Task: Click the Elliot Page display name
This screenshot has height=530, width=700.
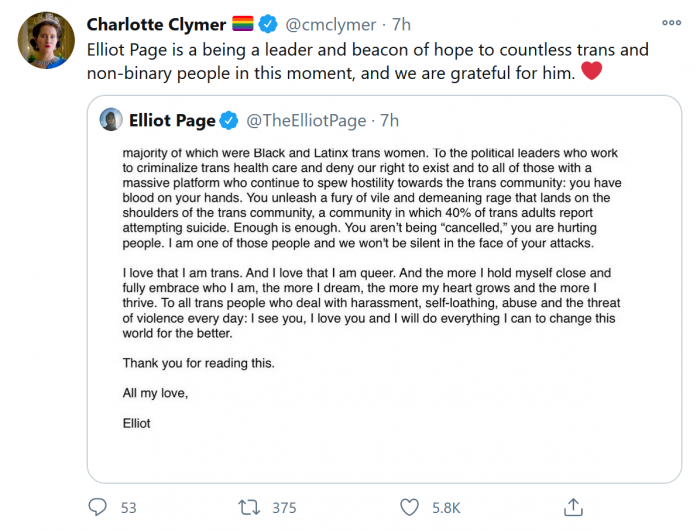Action: coord(172,121)
